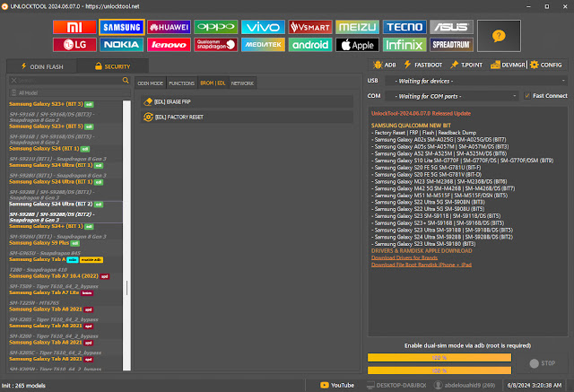Select the Qualcomm Snapdragon logo
574x392 pixels.
click(x=216, y=45)
